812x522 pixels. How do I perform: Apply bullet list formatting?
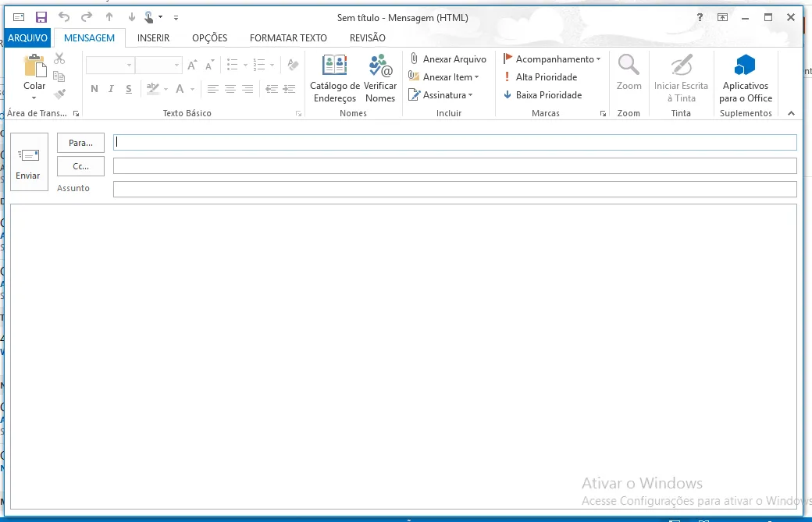(x=233, y=66)
